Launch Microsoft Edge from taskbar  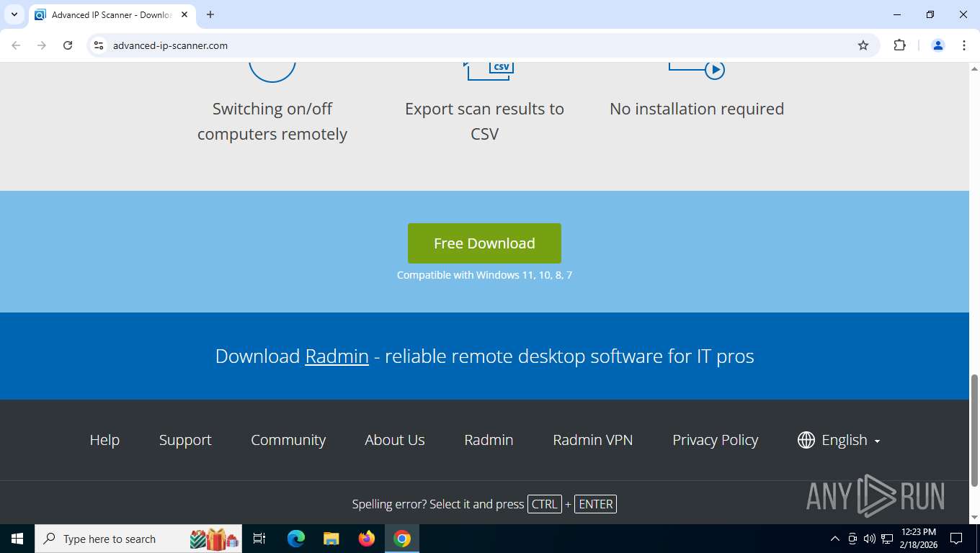point(296,539)
